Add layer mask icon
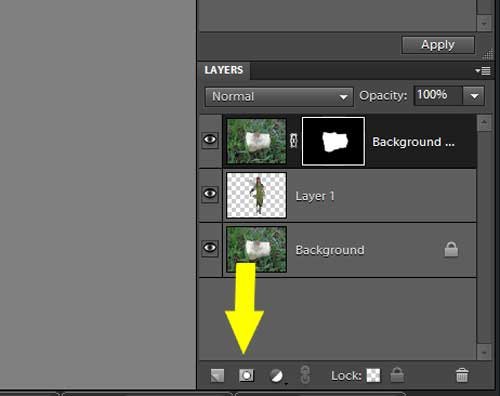The image size is (500, 396). point(246,376)
